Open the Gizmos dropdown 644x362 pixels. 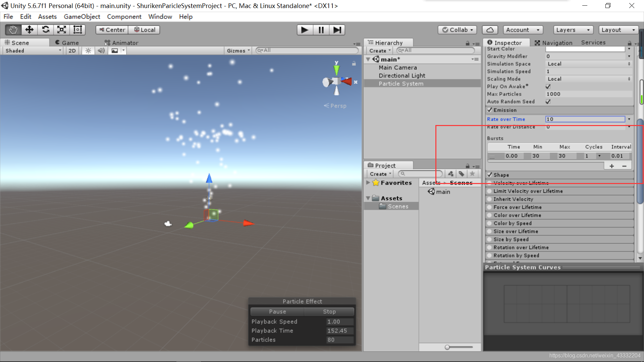click(x=238, y=51)
